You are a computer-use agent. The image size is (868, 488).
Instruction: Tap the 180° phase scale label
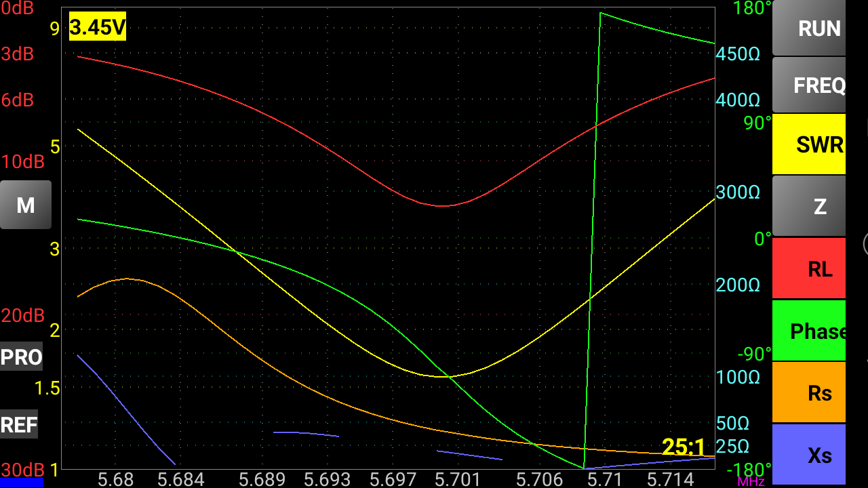753,8
